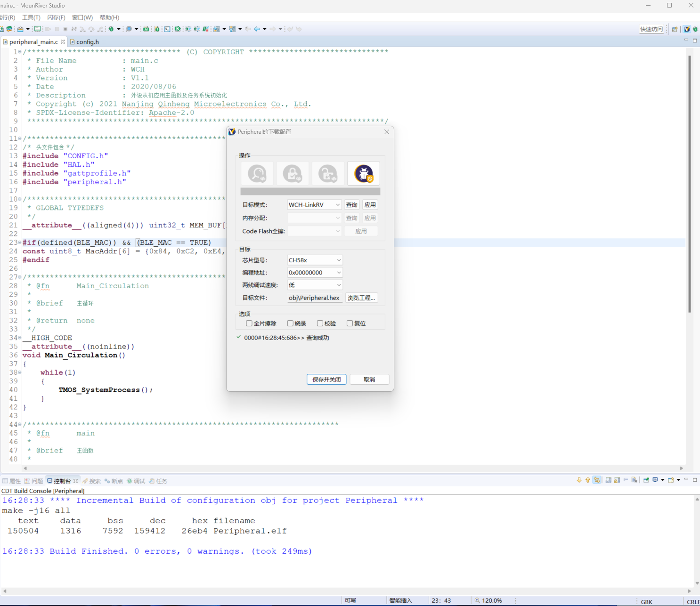The height and width of the screenshot is (606, 700).
Task: Open the terminal console toolbar icon
Action: (167, 29)
